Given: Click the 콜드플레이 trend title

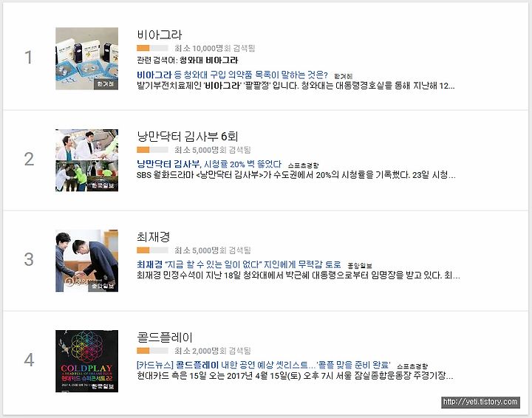Looking at the screenshot, I should point(165,338).
